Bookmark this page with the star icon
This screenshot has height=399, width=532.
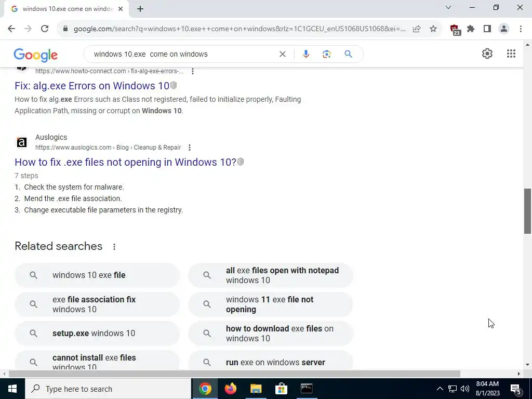pyautogui.click(x=433, y=29)
